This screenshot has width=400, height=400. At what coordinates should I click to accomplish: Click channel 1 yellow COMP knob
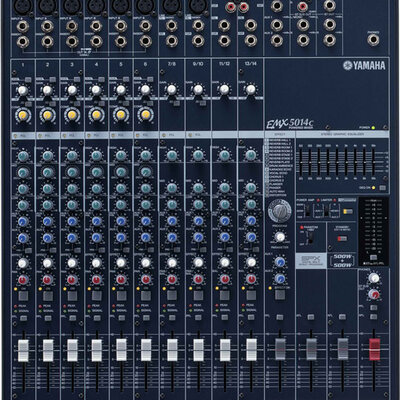tap(22, 115)
